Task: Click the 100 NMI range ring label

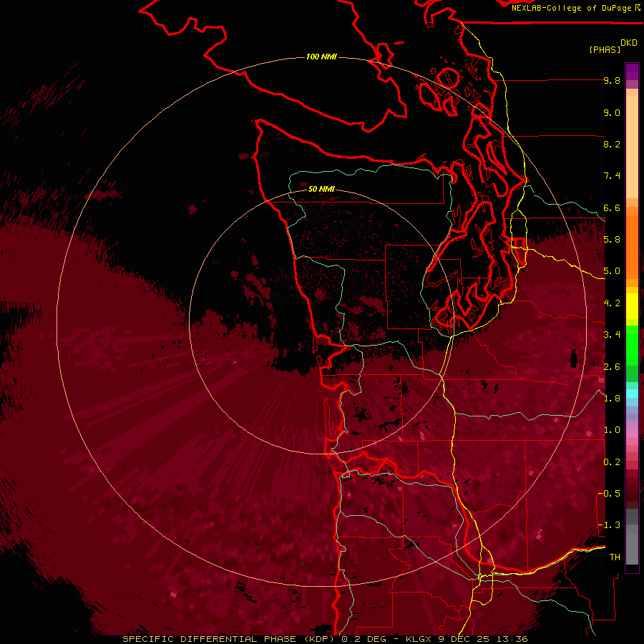Action: tap(321, 57)
